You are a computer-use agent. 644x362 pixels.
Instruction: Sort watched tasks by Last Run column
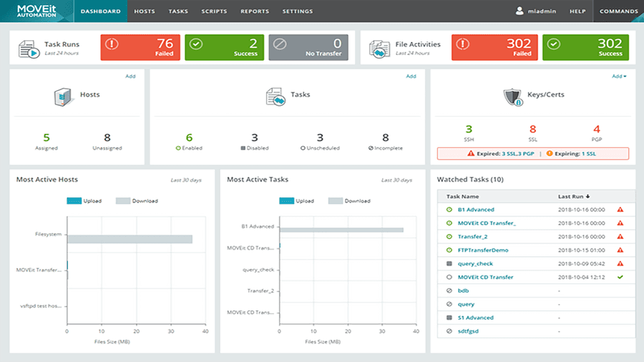(572, 196)
